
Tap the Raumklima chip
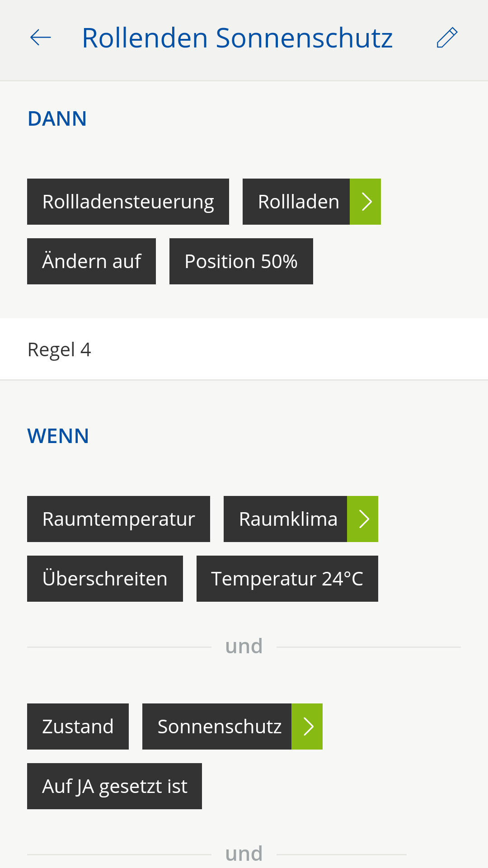[286, 519]
